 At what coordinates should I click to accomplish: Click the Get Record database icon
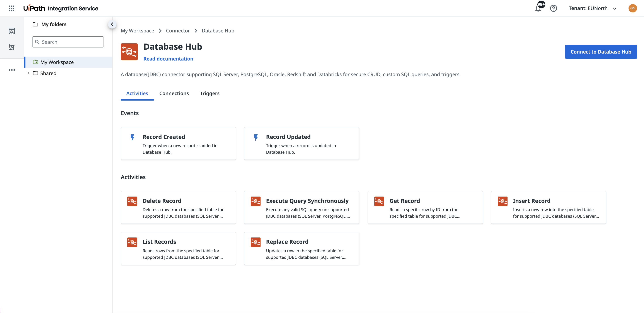(x=379, y=201)
